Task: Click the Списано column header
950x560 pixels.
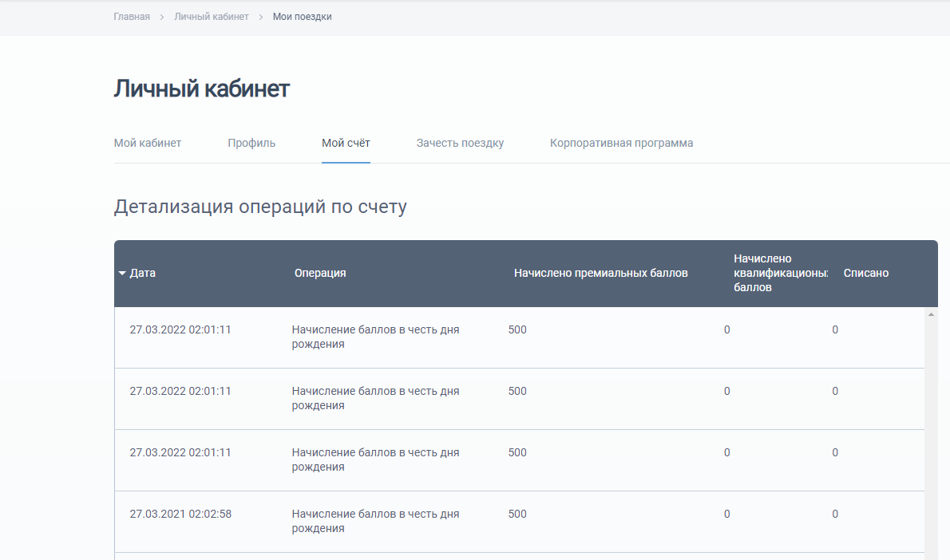Action: click(x=865, y=273)
